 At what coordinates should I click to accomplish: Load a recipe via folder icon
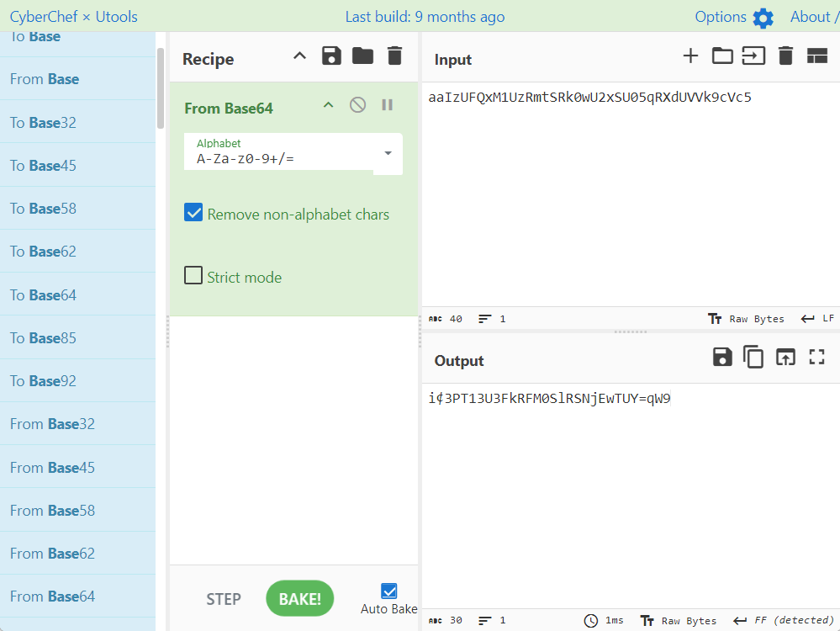click(x=362, y=56)
